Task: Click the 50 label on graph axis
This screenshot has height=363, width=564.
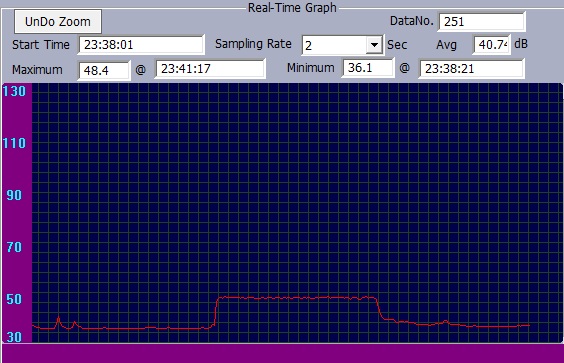Action: coord(14,299)
